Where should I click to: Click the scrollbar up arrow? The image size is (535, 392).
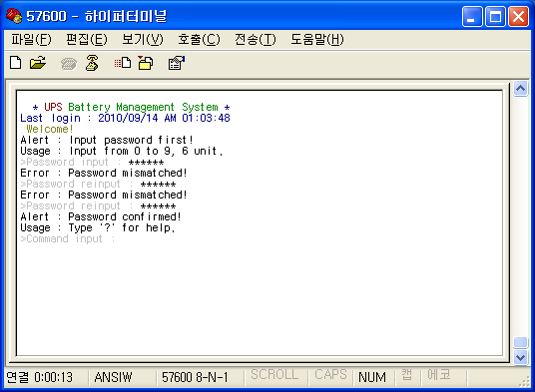coord(520,89)
